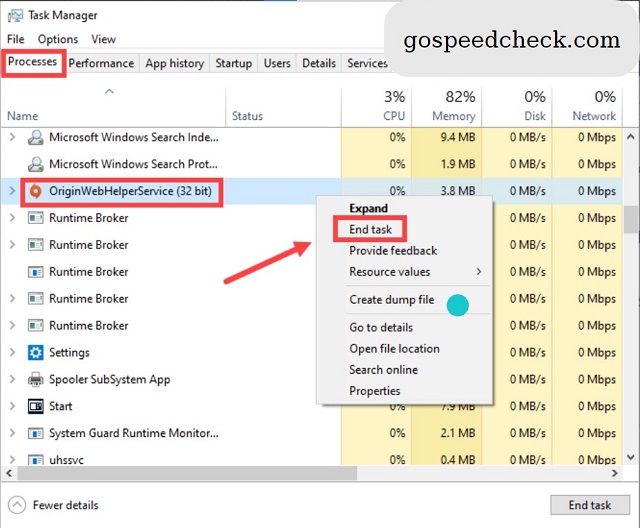Switch to the Users tab

[x=277, y=63]
